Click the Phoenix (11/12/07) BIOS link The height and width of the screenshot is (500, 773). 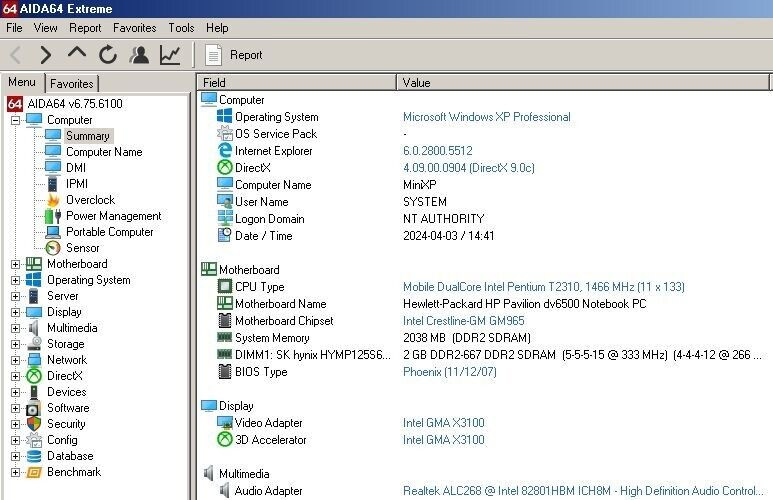coord(450,372)
